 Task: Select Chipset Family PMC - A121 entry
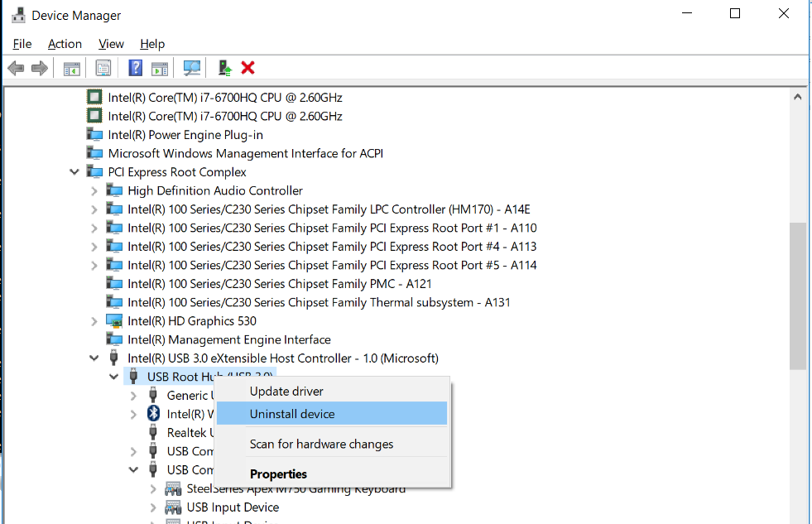click(279, 284)
